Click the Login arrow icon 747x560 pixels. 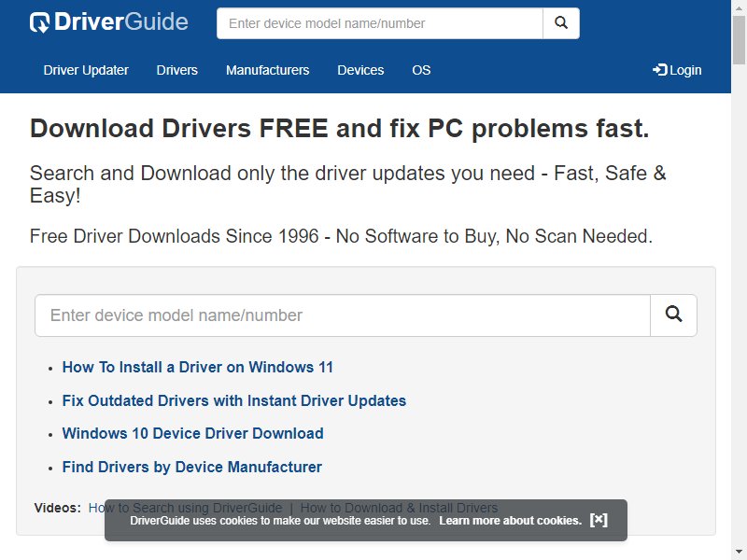(660, 70)
